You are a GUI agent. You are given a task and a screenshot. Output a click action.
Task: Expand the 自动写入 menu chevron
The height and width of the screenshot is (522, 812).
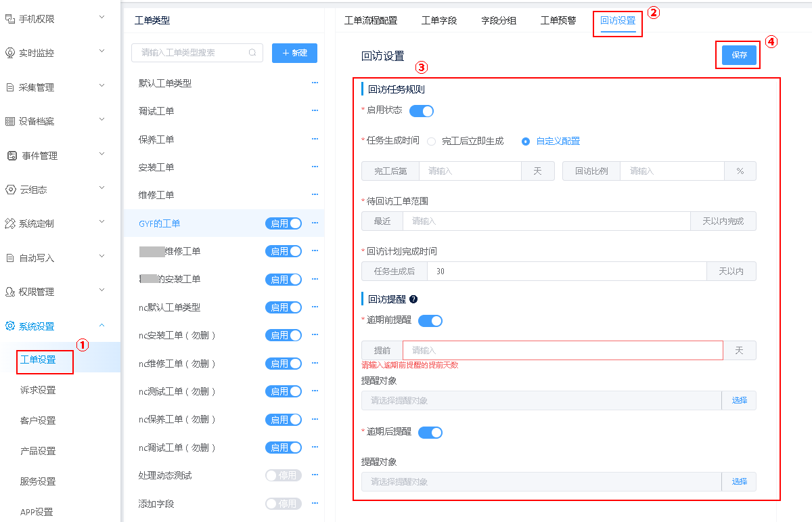pos(101,256)
